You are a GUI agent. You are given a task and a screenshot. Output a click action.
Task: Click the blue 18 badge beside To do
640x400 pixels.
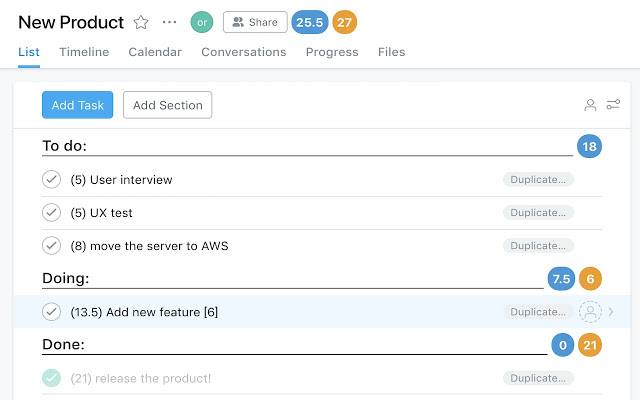[x=589, y=147]
